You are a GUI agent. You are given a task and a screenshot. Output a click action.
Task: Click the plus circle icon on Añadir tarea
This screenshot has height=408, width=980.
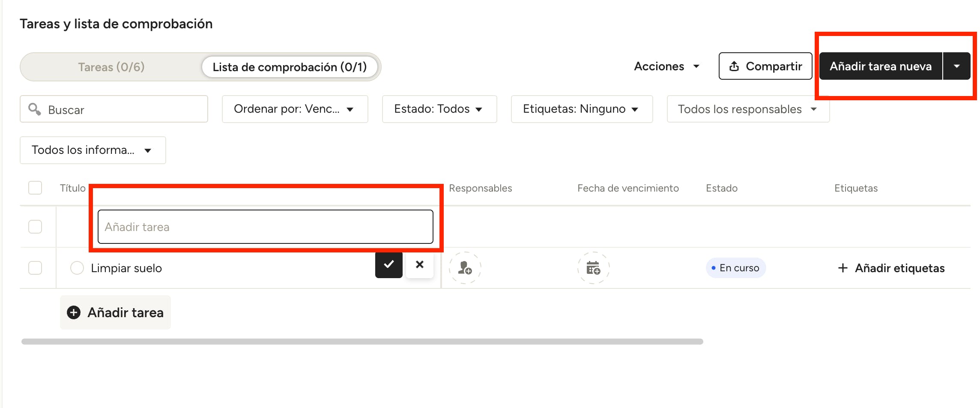[x=74, y=312]
